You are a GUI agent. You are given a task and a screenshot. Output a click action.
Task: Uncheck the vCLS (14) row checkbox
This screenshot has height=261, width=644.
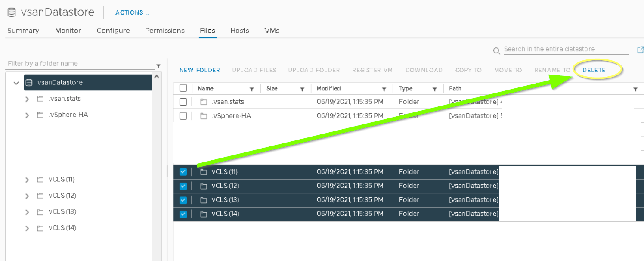click(x=183, y=214)
